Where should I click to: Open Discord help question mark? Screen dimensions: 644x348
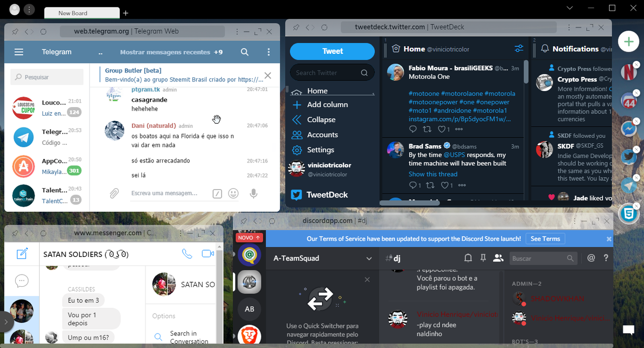[x=606, y=258]
